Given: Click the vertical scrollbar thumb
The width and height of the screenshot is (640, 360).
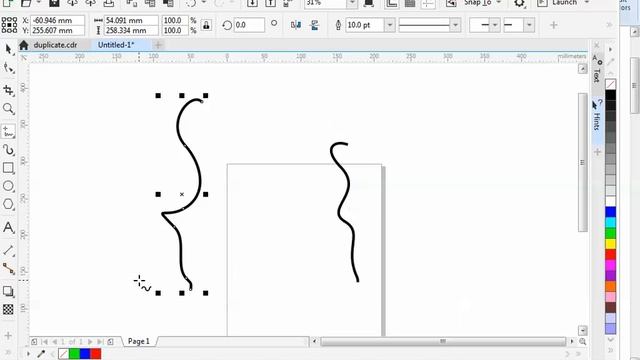Looking at the screenshot, I should click(x=582, y=162).
